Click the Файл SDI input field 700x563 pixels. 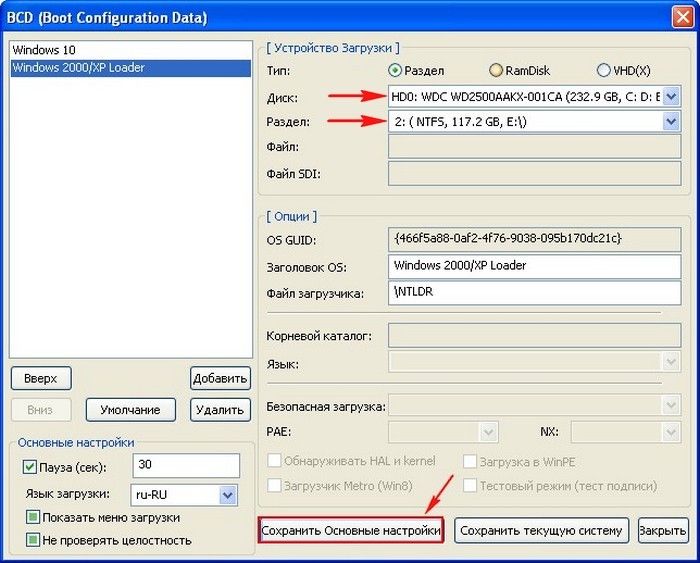pos(534,174)
